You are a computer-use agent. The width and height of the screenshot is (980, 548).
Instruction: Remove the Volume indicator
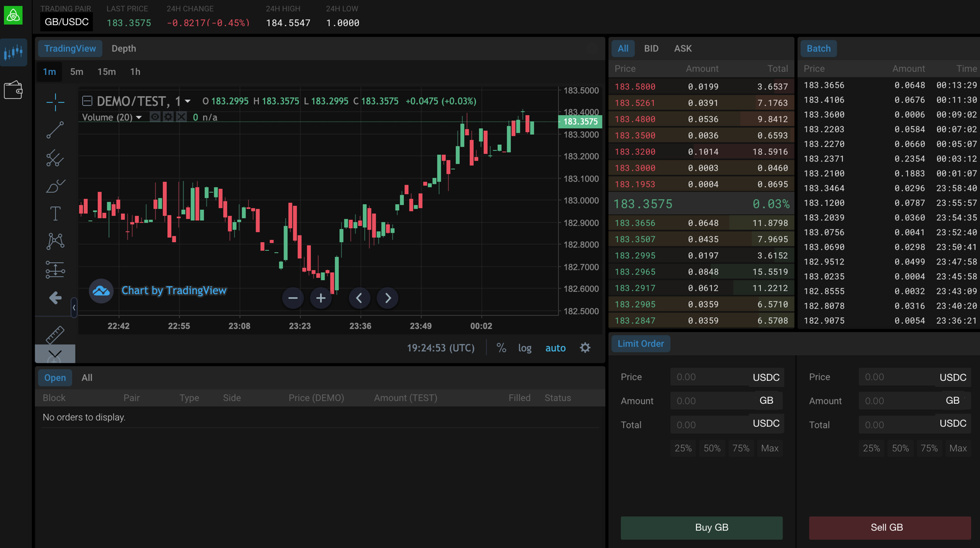[181, 117]
